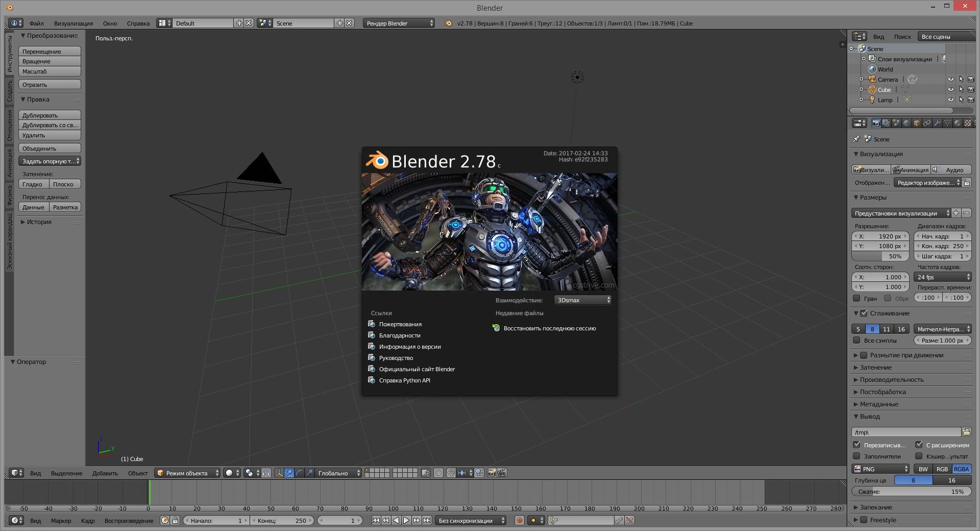Open the World properties tab
This screenshot has height=531, width=980.
click(x=906, y=124)
